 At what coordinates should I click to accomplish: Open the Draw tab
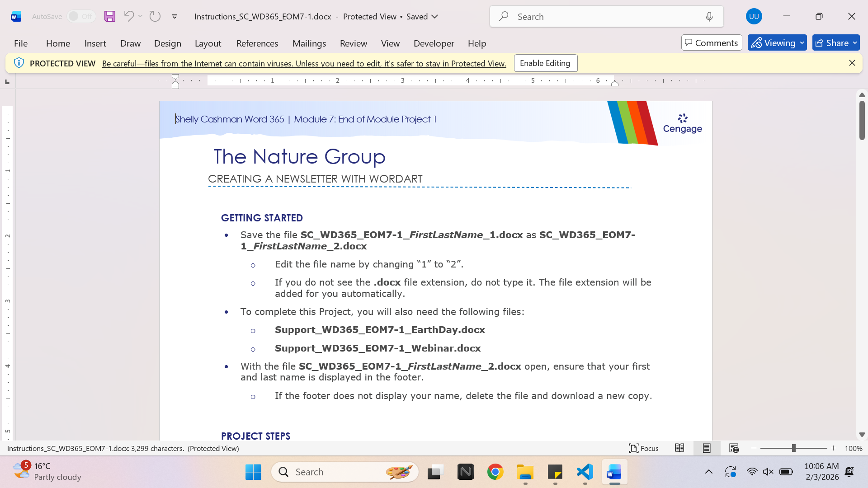click(x=130, y=43)
